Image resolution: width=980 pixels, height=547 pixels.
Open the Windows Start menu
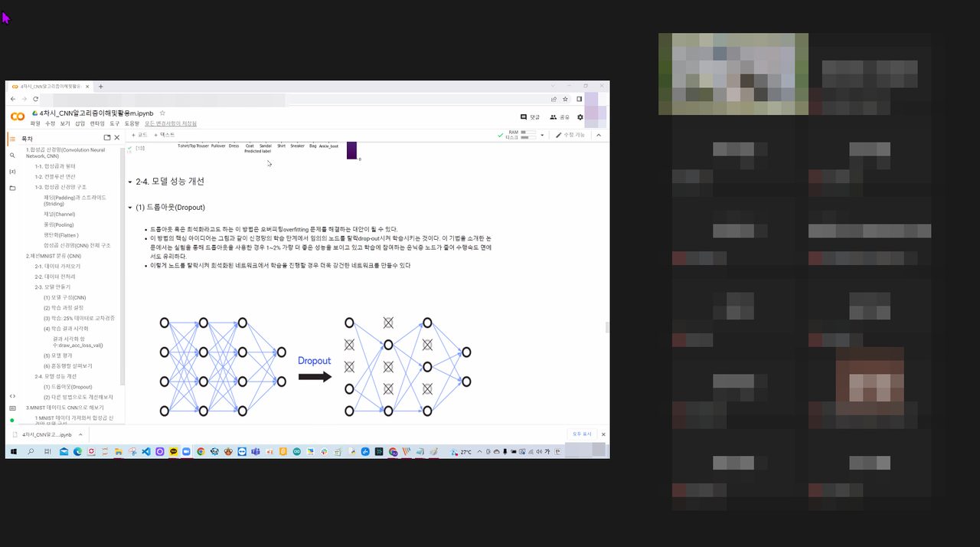(14, 452)
